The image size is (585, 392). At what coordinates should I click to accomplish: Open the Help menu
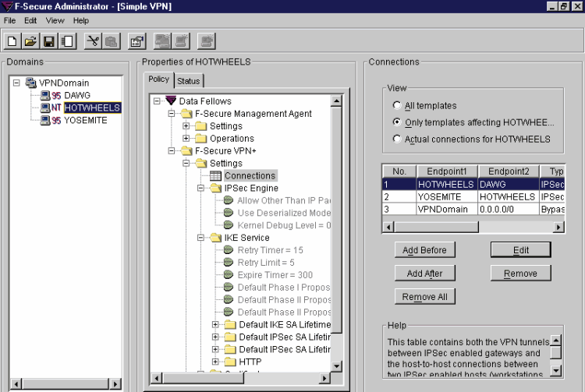(80, 20)
